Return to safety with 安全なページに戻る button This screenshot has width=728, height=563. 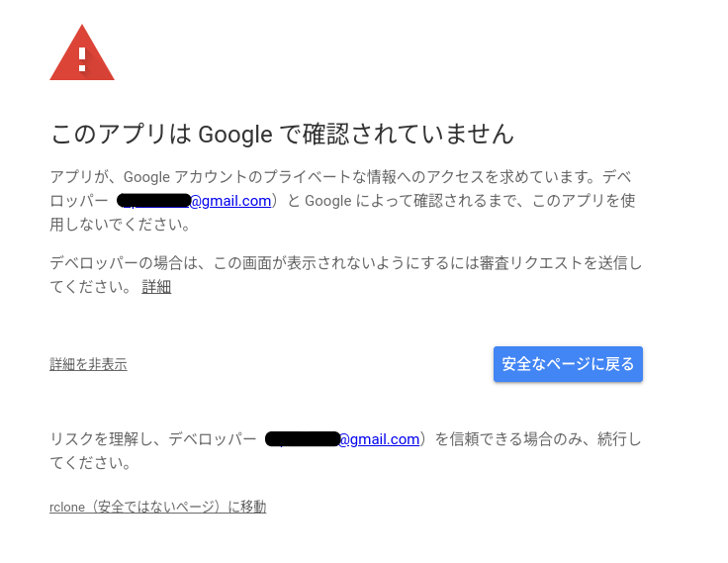click(x=568, y=364)
